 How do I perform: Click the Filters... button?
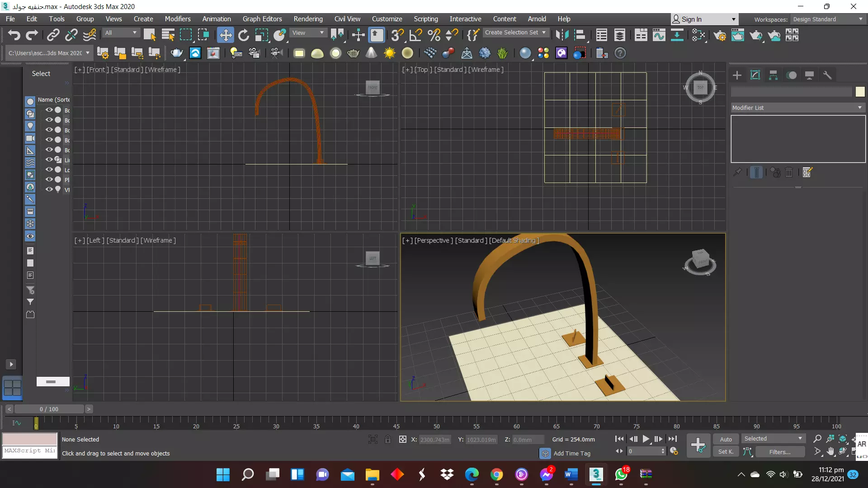pos(780,452)
